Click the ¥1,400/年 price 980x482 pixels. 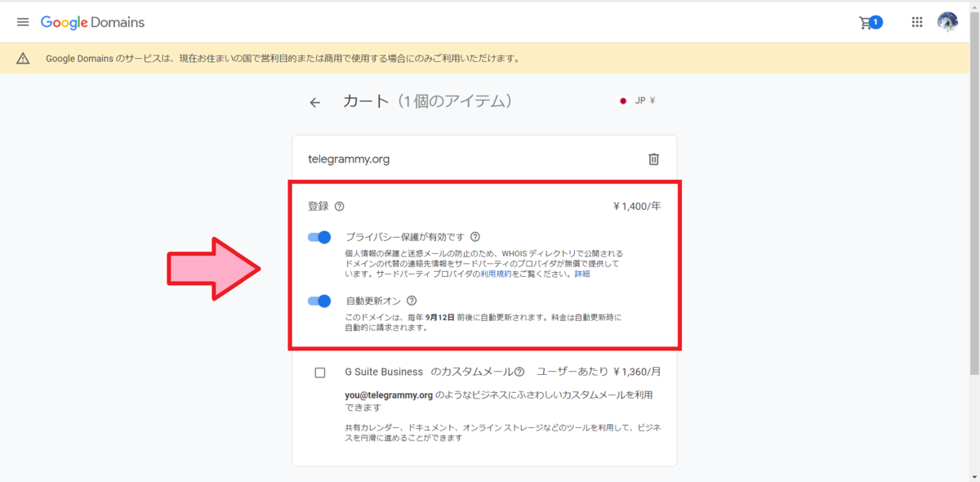(x=637, y=207)
